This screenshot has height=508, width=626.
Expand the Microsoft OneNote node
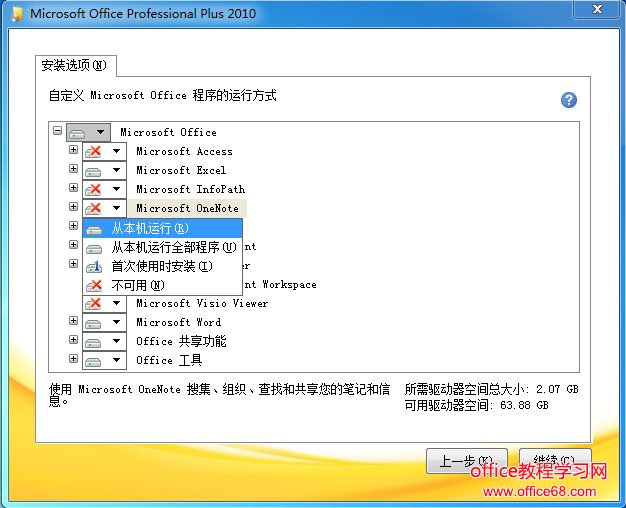[x=73, y=206]
